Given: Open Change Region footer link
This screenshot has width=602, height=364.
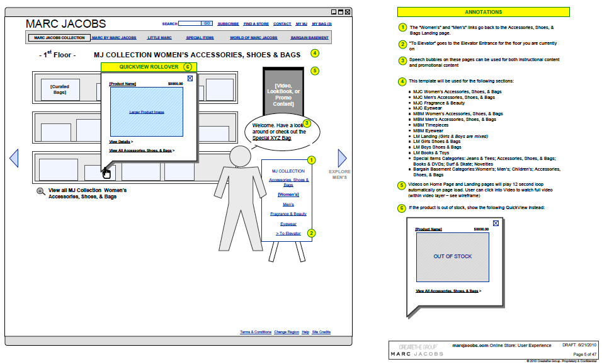Looking at the screenshot, I should click(x=287, y=332).
